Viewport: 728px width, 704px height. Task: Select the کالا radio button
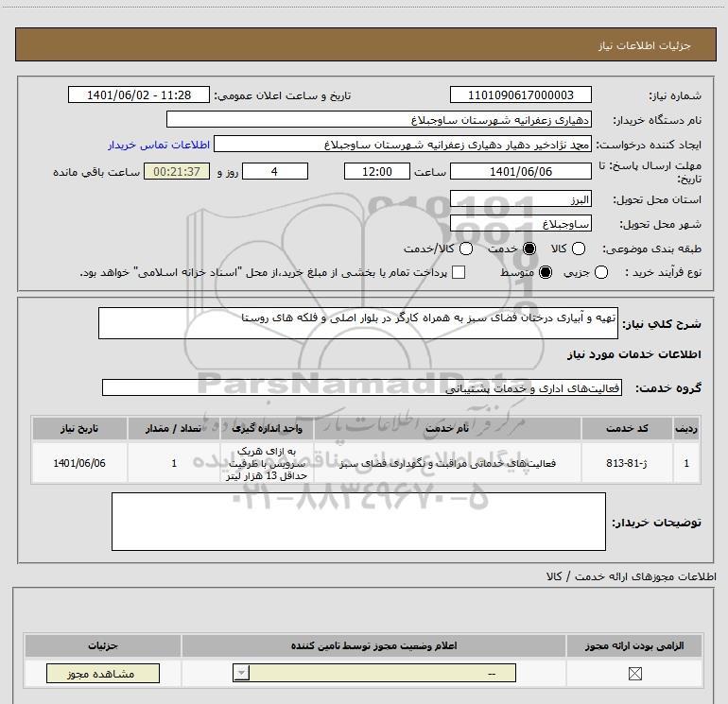(578, 249)
